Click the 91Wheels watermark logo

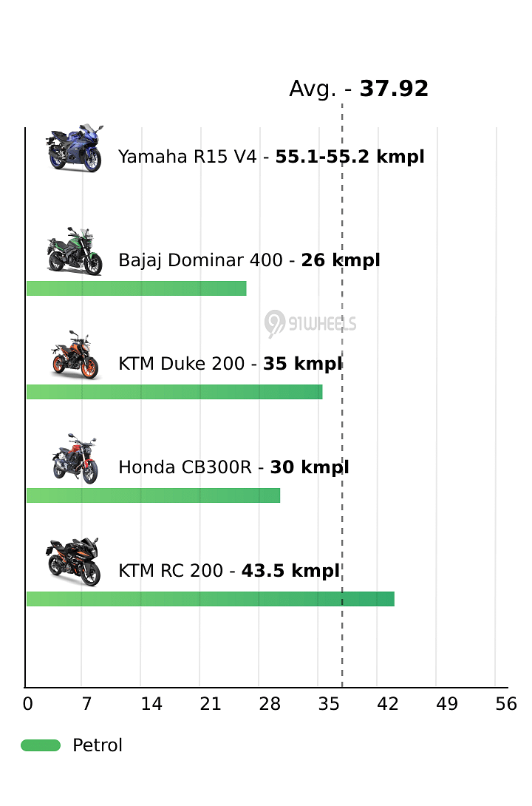click(310, 324)
